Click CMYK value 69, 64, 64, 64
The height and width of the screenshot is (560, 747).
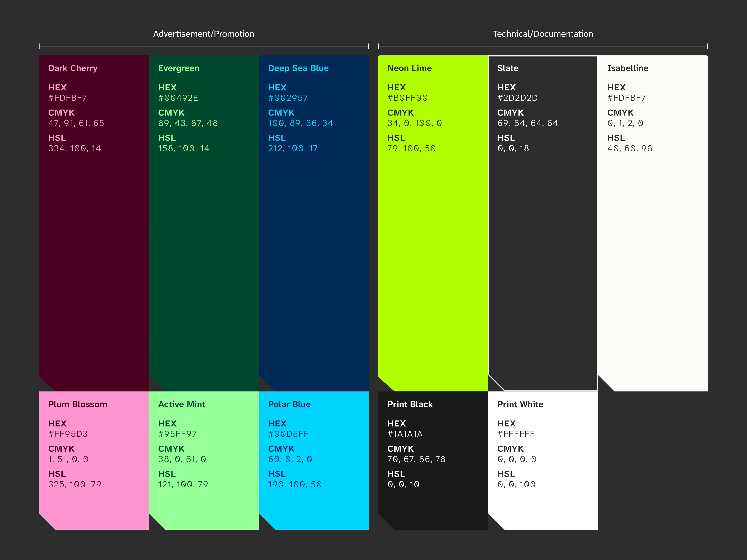(x=527, y=123)
